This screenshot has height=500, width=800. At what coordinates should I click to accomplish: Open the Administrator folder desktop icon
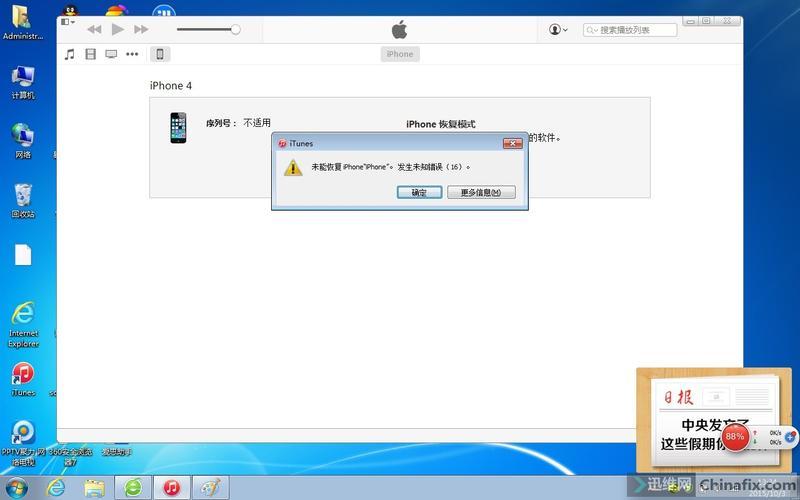pyautogui.click(x=22, y=23)
